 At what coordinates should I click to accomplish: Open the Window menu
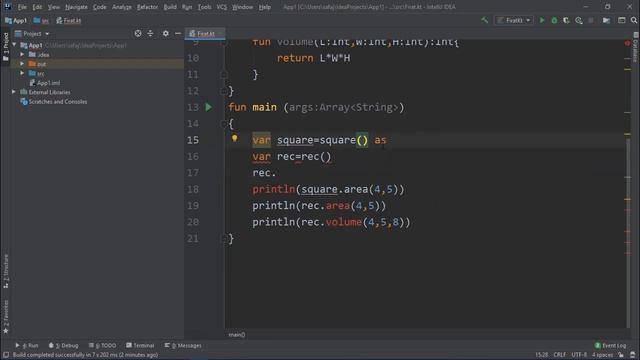pyautogui.click(x=242, y=7)
